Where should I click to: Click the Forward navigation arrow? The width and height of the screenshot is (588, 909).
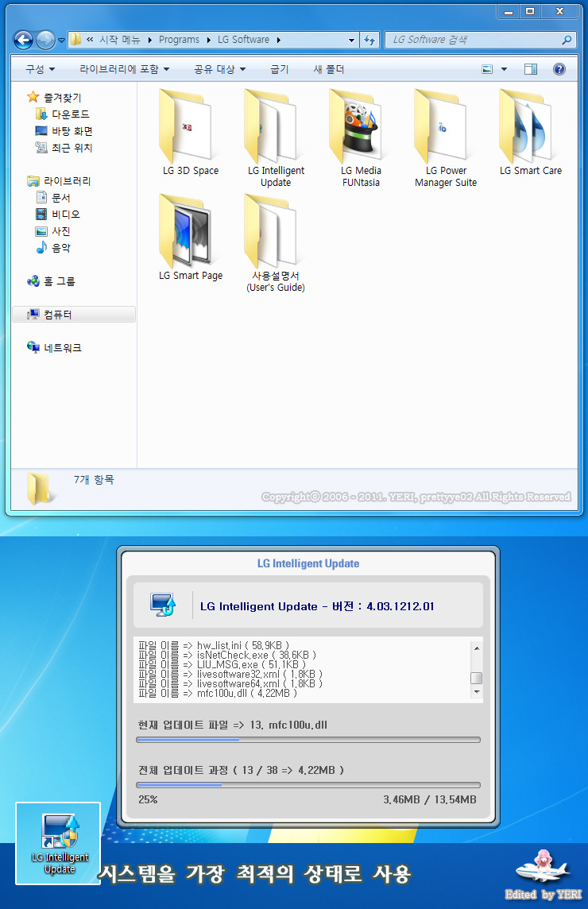click(45, 40)
